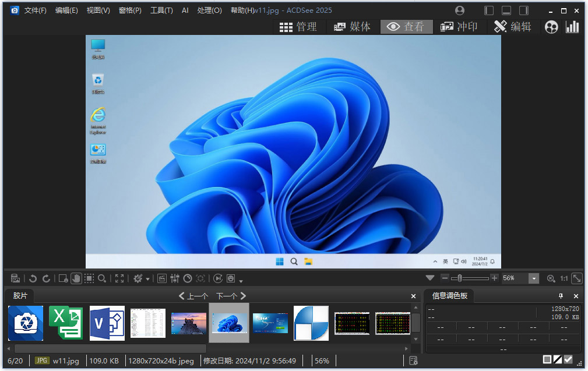This screenshot has width=588, height=371.
Task: Enter full screen view
Action: click(119, 278)
